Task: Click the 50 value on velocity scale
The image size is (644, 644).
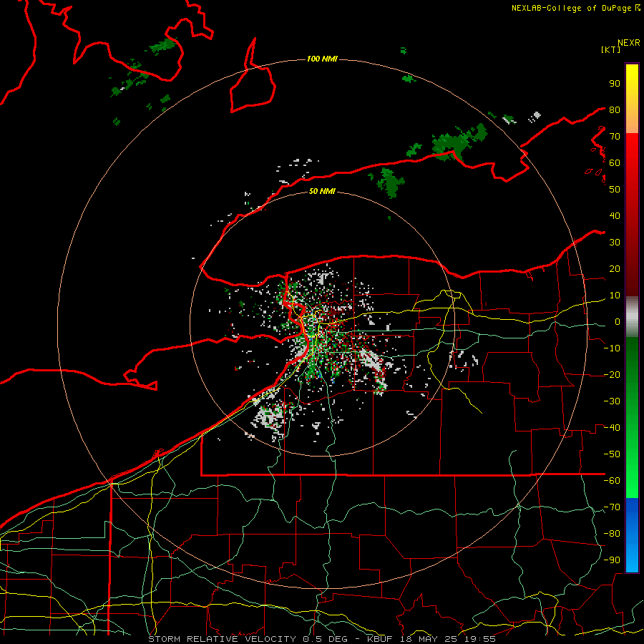Action: [615, 190]
